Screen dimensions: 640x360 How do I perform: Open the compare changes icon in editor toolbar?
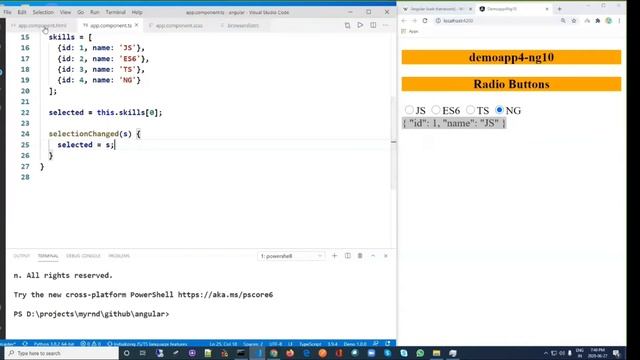pos(347,25)
